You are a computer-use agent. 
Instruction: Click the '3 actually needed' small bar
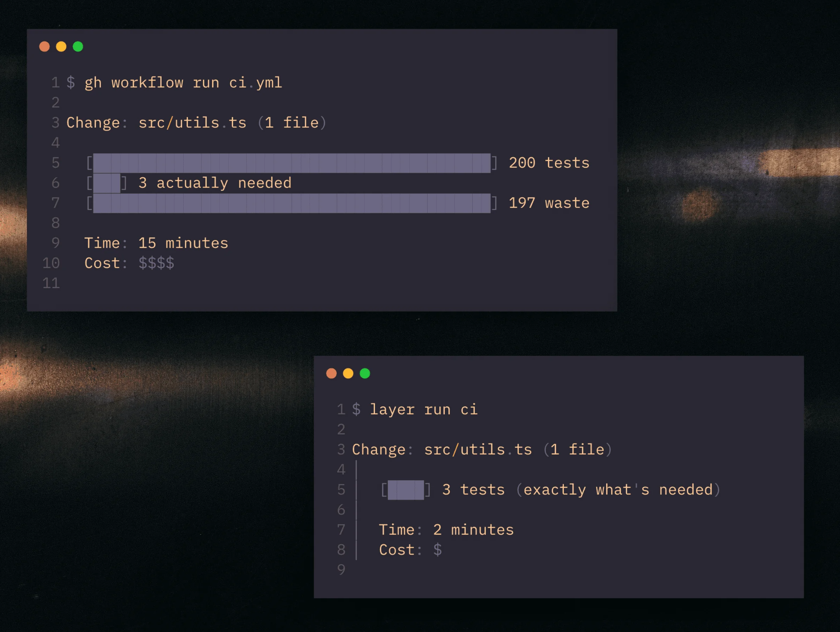coord(107,183)
